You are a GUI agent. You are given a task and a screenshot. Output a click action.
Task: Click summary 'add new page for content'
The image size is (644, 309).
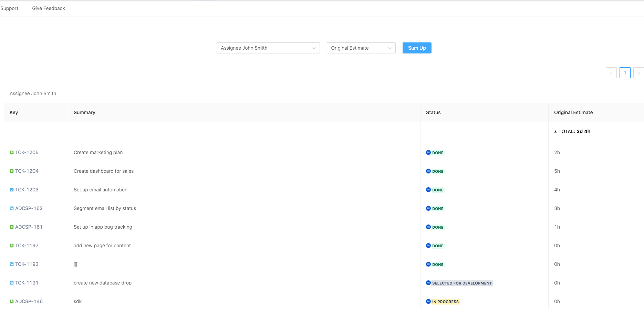[102, 246]
